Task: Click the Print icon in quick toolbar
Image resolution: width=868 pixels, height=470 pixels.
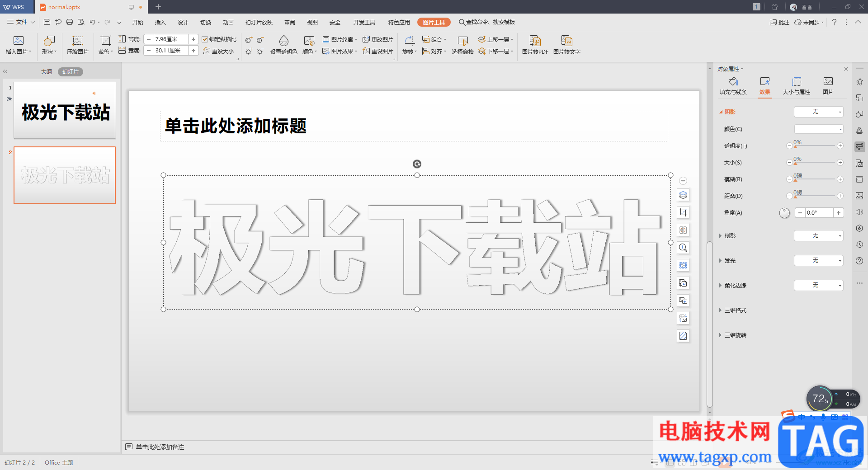Action: coord(70,22)
